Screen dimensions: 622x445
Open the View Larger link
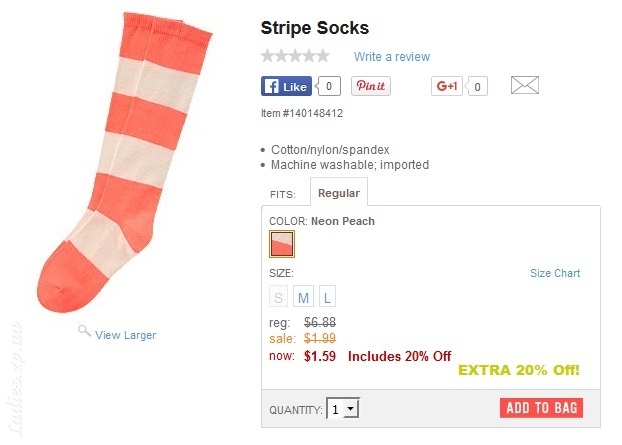pos(125,335)
